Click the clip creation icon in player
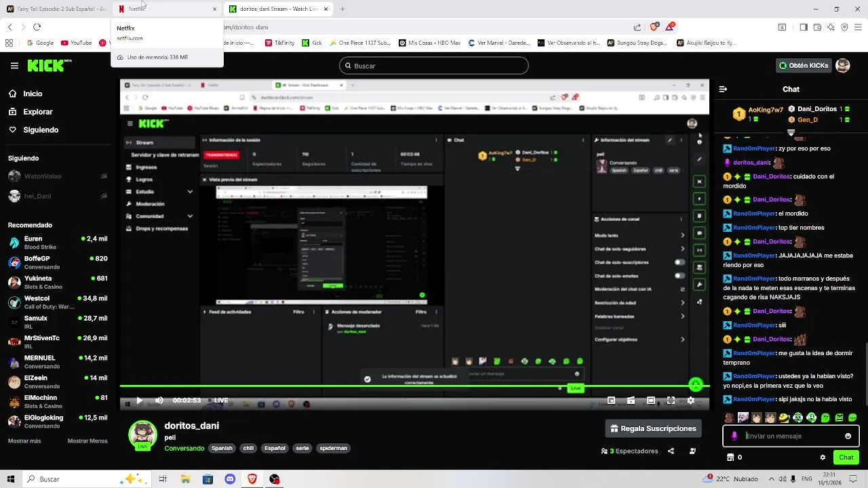This screenshot has width=868, height=488. tap(631, 401)
